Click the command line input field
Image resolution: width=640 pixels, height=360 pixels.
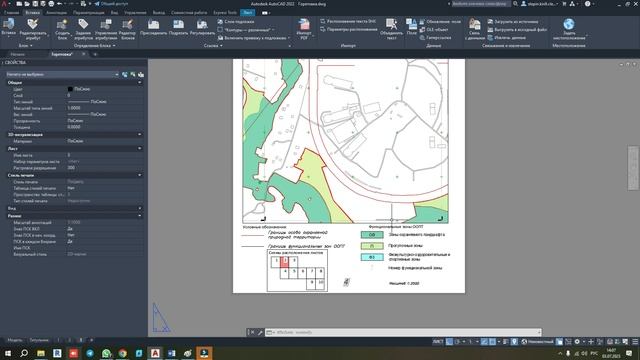coord(402,332)
